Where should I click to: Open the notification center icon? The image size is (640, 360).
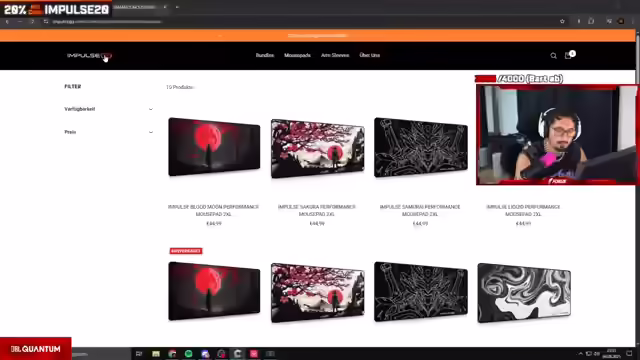629,354
